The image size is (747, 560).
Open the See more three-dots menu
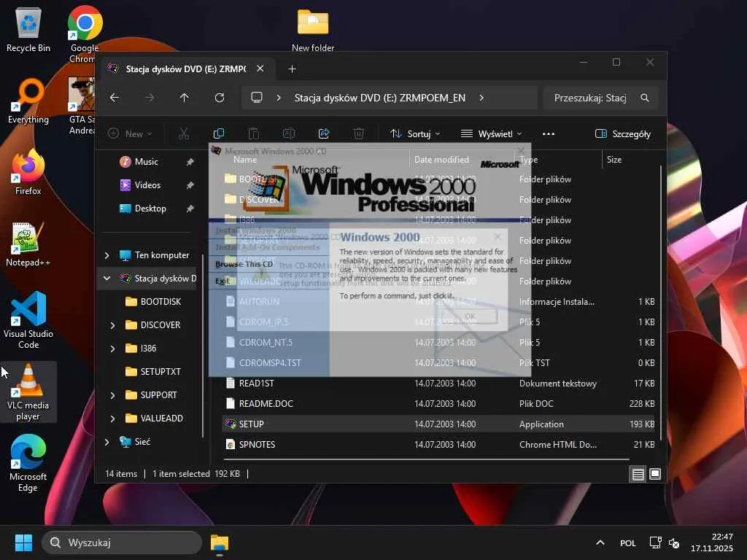point(549,134)
